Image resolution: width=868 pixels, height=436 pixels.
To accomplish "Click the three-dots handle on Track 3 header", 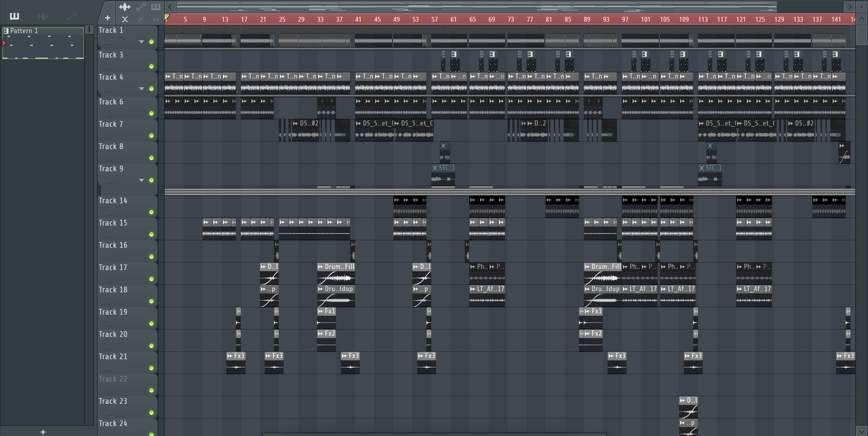I will point(109,69).
